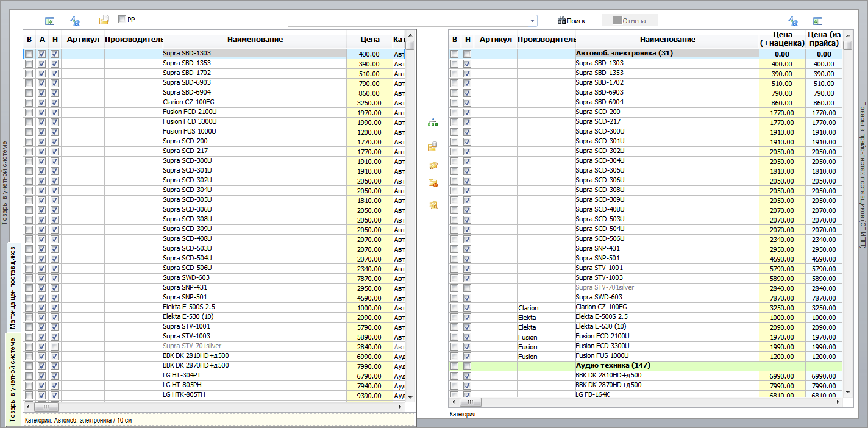
Task: Click Наименование header in the right table
Action: [668, 40]
